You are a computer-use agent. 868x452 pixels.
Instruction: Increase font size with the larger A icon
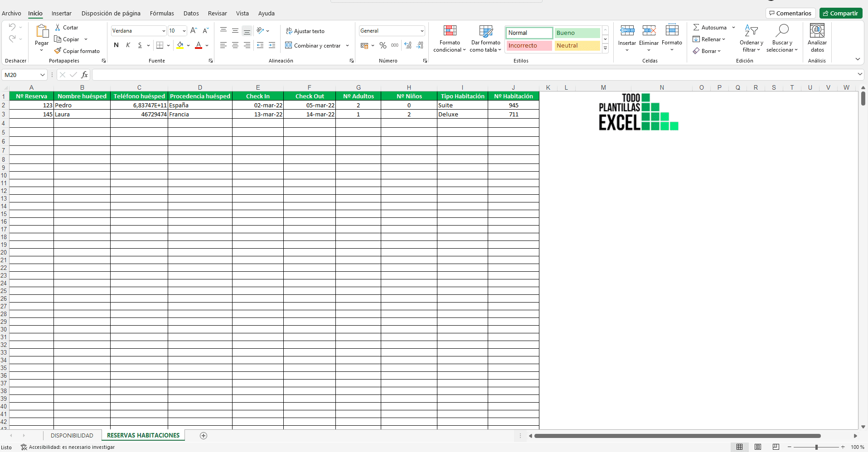(x=194, y=31)
